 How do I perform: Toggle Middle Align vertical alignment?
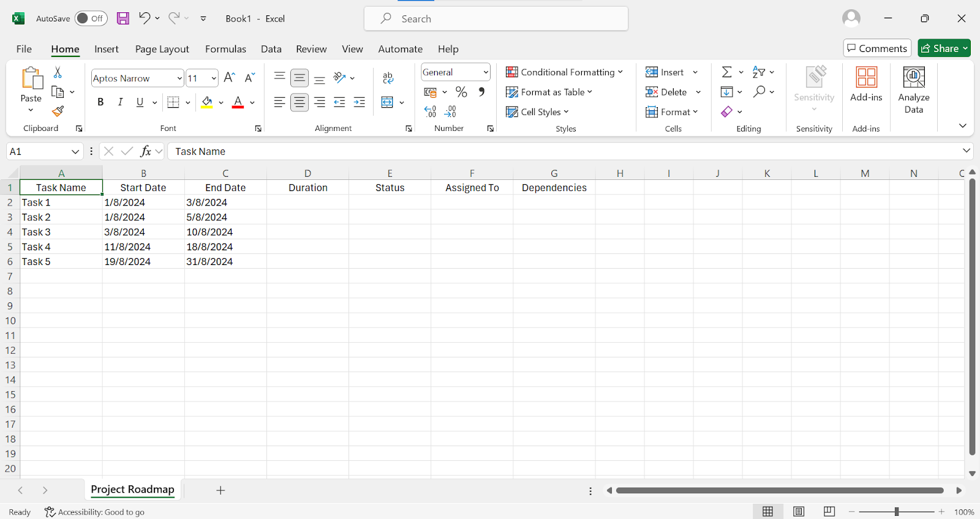tap(300, 78)
